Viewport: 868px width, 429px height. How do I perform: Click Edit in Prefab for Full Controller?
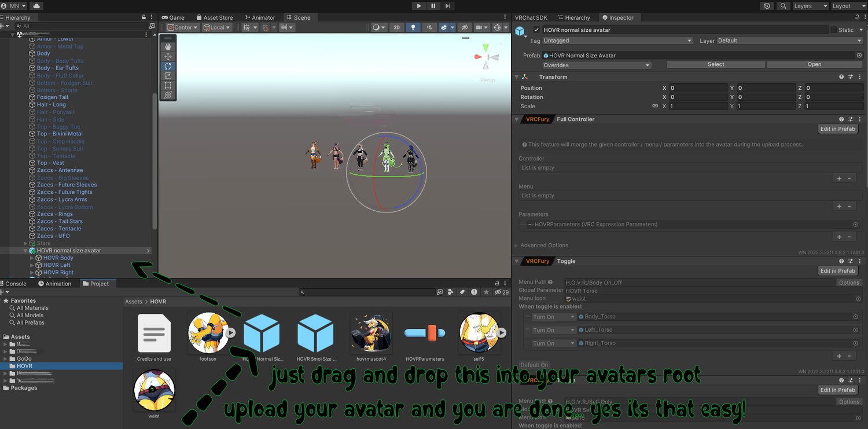click(x=838, y=129)
